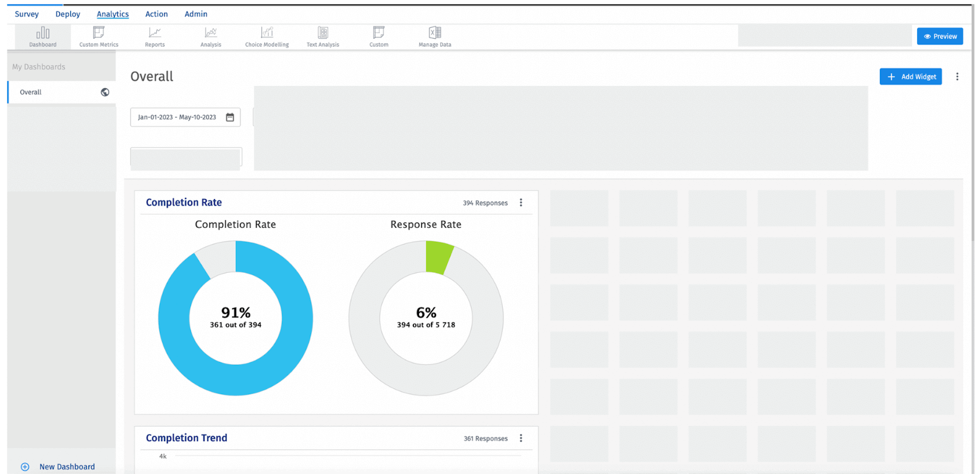The height and width of the screenshot is (474, 980).
Task: Open the Completion Trend widget options menu
Action: click(x=521, y=438)
